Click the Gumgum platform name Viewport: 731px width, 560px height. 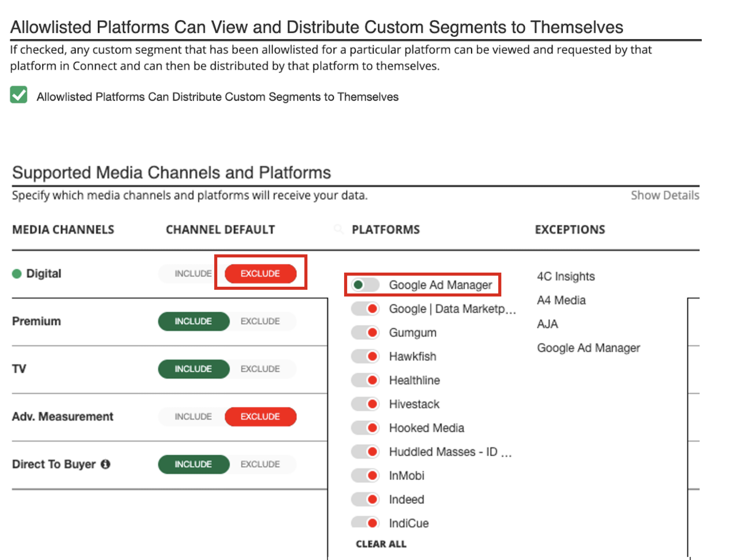point(413,333)
